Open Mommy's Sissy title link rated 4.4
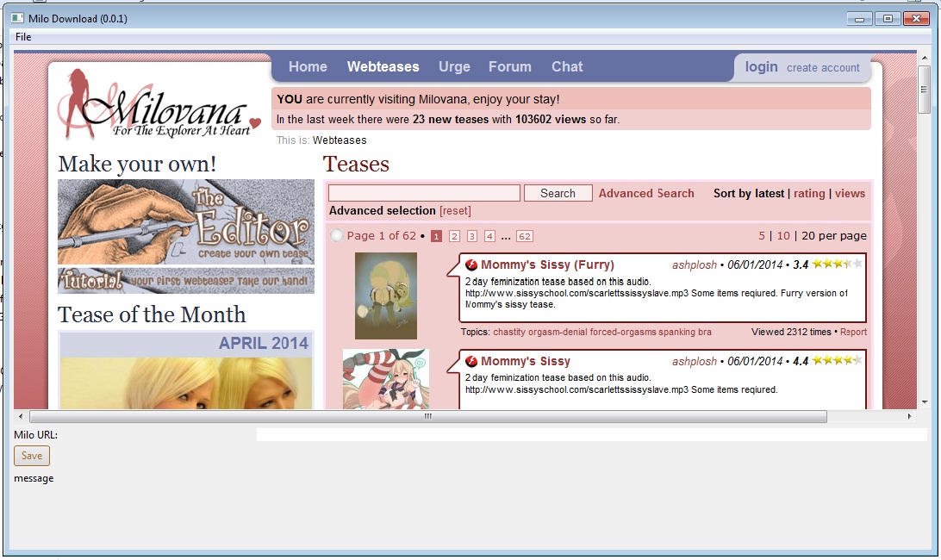941x560 pixels. click(526, 361)
